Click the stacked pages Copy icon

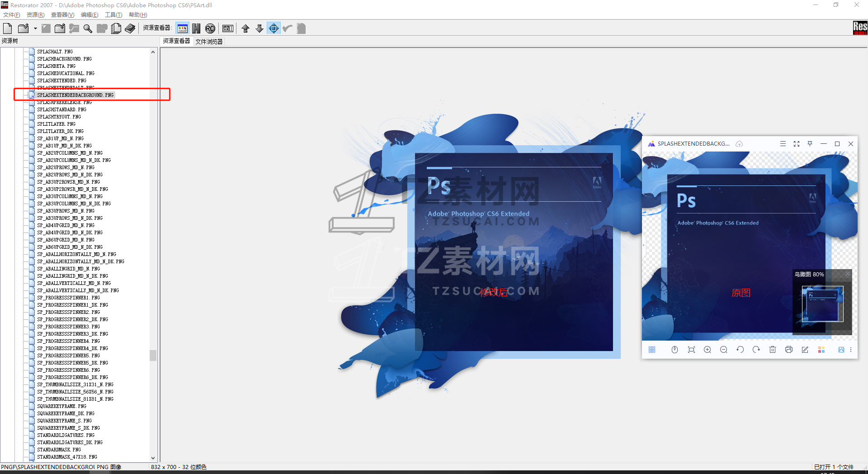pyautogui.click(x=116, y=28)
